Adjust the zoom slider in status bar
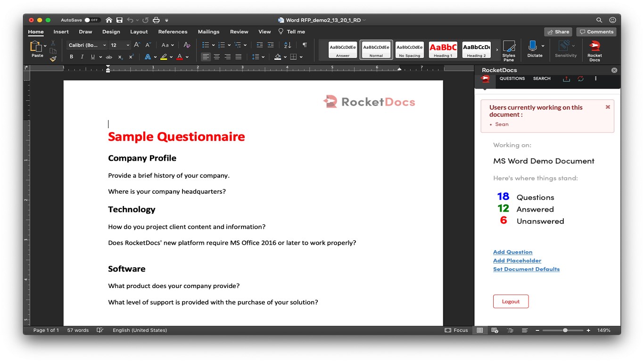The height and width of the screenshot is (362, 644). (x=565, y=330)
